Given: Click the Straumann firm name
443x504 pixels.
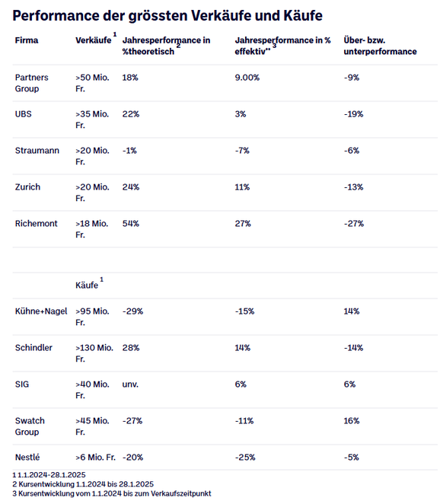Looking at the screenshot, I should click(x=37, y=151).
